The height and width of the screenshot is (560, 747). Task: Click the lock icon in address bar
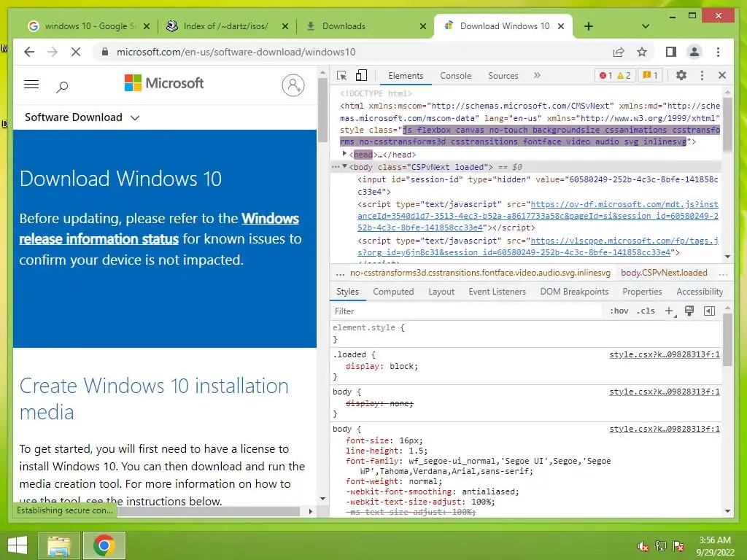point(105,52)
